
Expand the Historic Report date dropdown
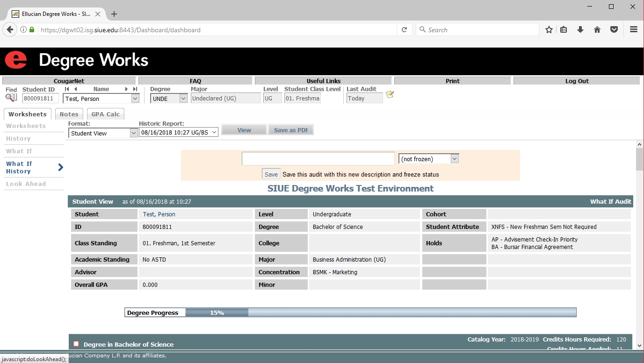[178, 132]
